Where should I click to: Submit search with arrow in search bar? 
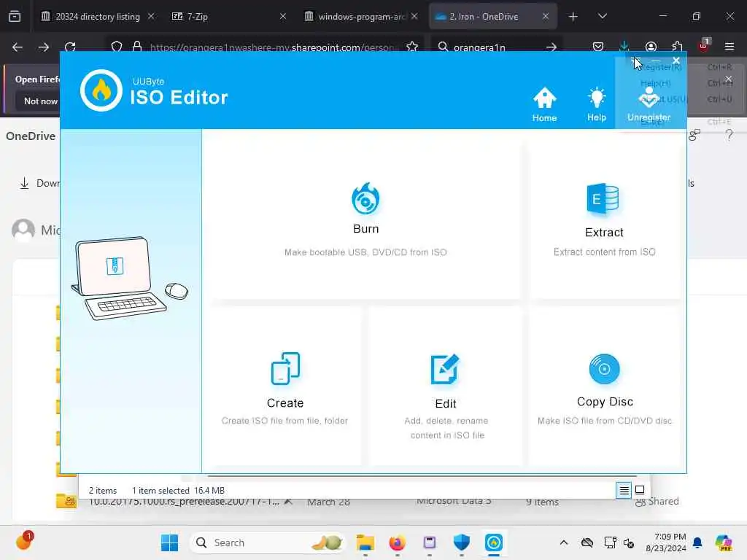(x=551, y=47)
